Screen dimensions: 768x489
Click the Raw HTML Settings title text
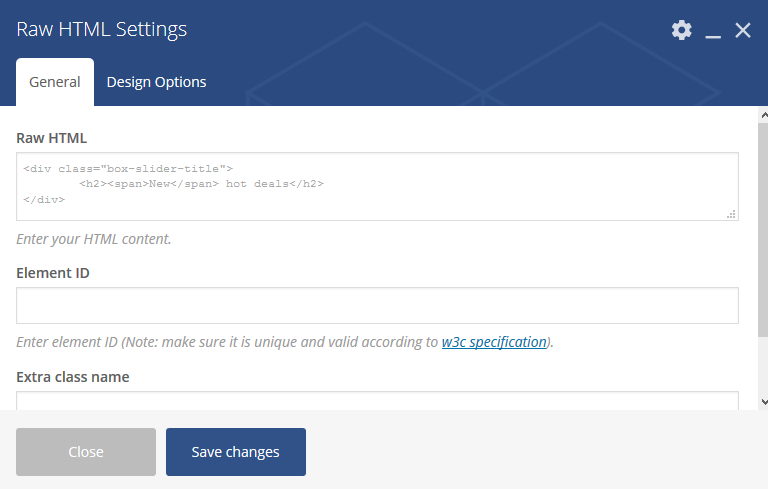101,29
